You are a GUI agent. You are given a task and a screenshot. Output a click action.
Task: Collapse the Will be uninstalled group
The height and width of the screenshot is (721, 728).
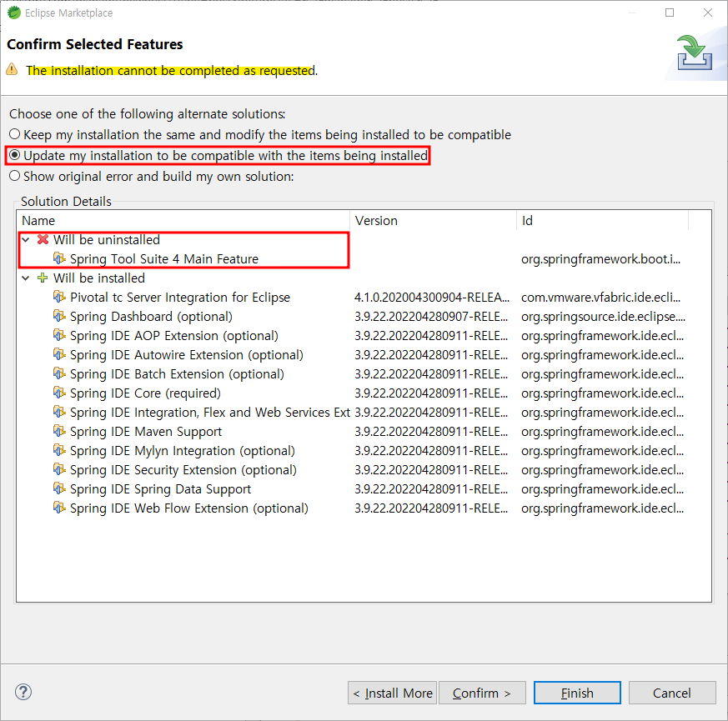coord(26,240)
